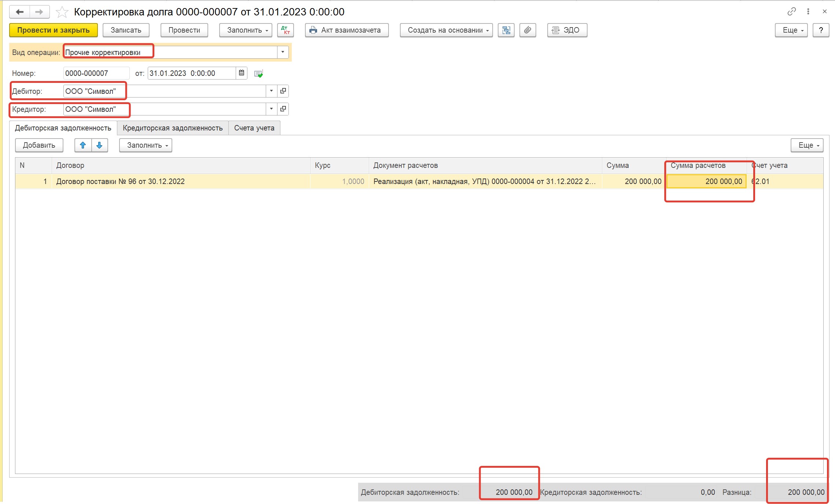Screen dimensions: 835x504
Task: Open the table Заполнить dropdown
Action: coord(146,145)
